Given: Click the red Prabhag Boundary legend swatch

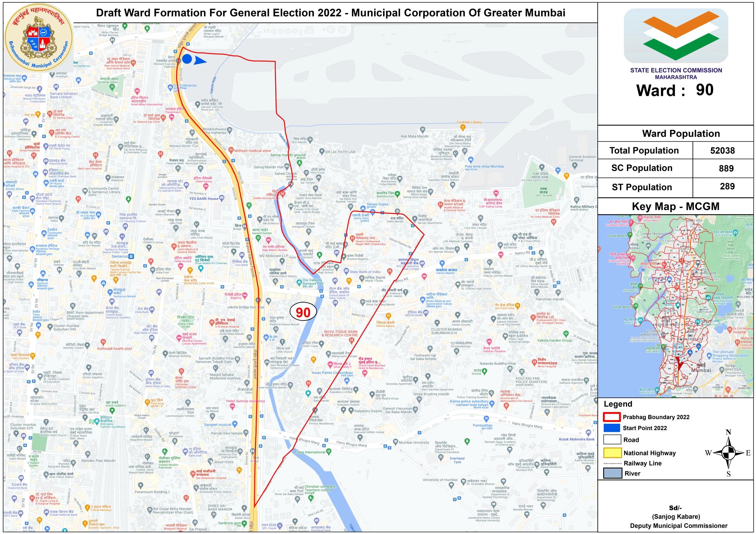Looking at the screenshot, I should [612, 417].
